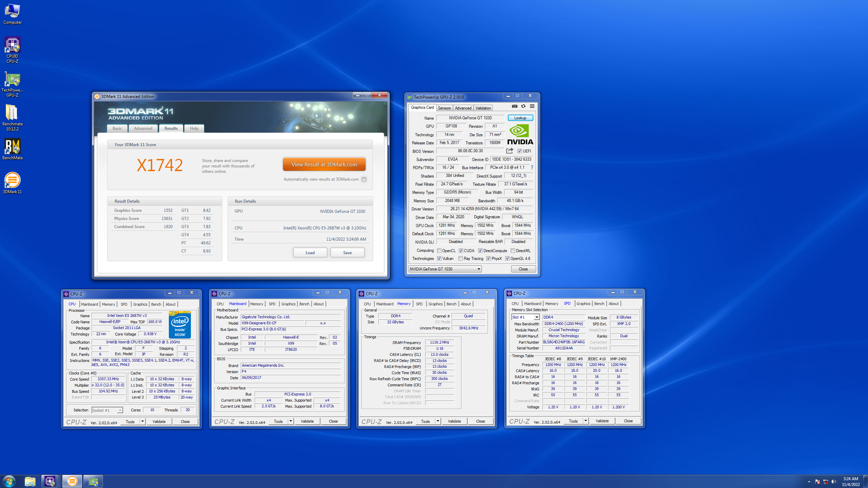
Task: Toggle the PhysX checkbox
Action: [489, 259]
